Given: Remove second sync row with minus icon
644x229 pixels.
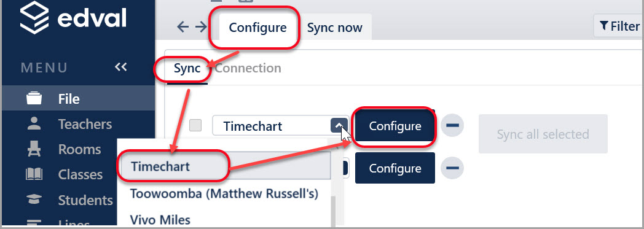Looking at the screenshot, I should [452, 168].
